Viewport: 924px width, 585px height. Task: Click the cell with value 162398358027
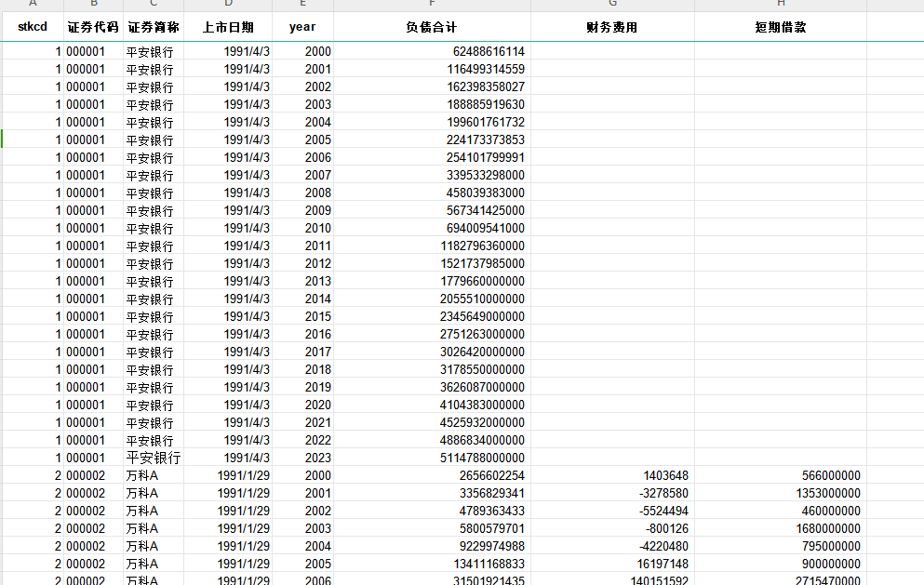point(432,86)
